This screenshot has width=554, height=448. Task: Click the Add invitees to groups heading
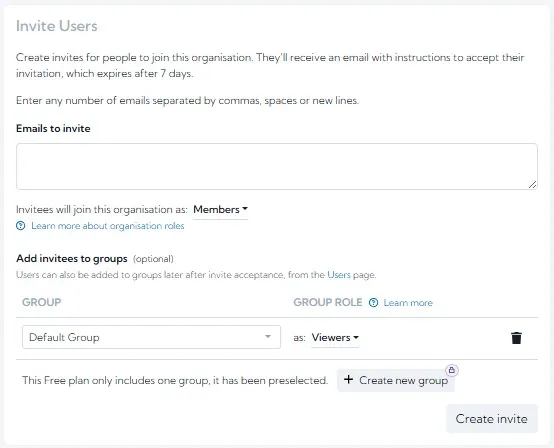click(x=72, y=259)
